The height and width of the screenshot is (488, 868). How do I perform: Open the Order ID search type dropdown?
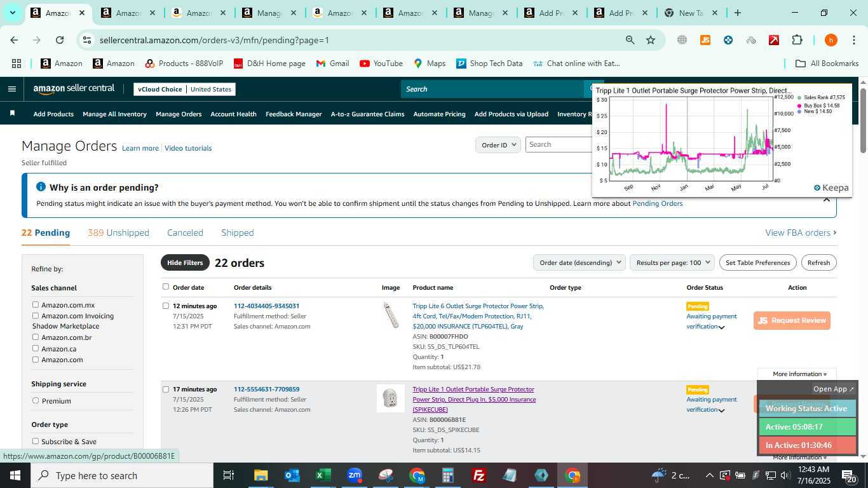(x=498, y=145)
